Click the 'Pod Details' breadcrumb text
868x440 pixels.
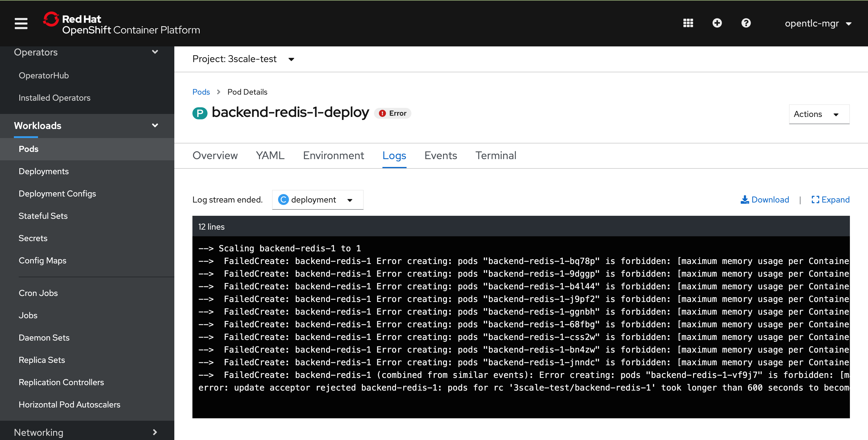[x=247, y=92]
